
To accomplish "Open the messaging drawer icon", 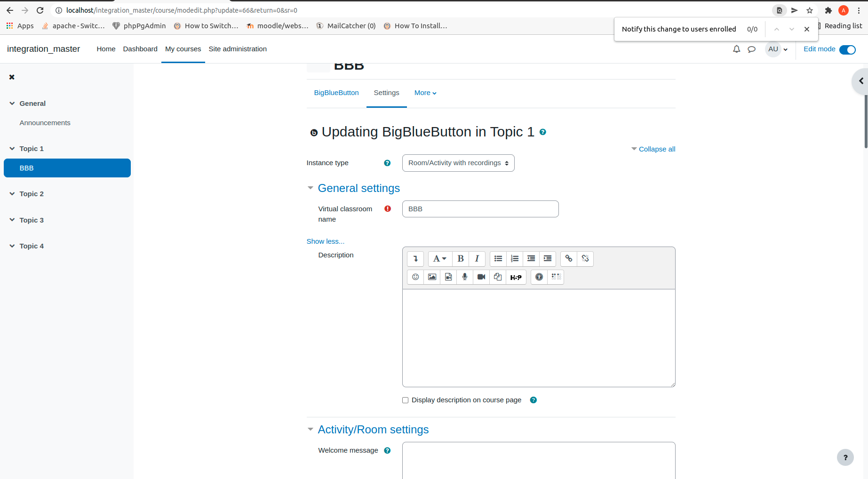I will (752, 49).
